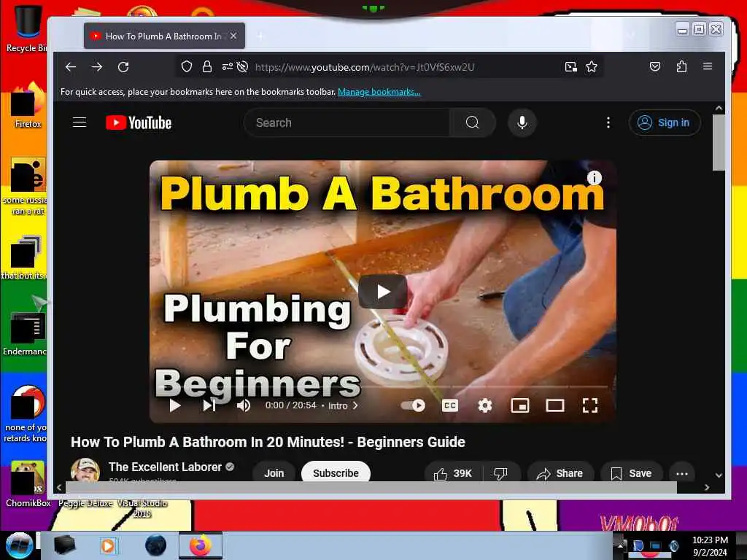The width and height of the screenshot is (747, 560).
Task: Open the media player taskbar icon
Action: pyautogui.click(x=108, y=545)
